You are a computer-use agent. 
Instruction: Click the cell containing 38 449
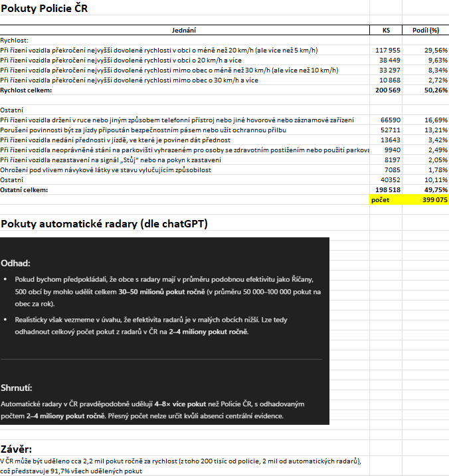pos(386,60)
